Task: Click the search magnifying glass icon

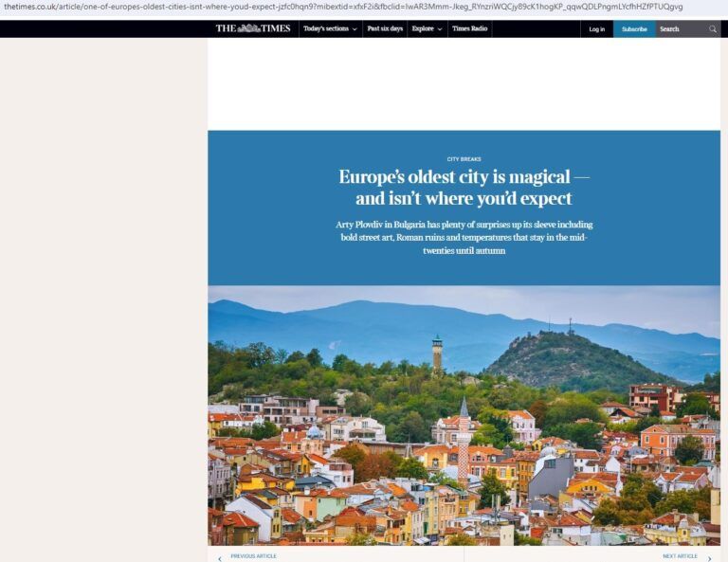Action: pos(713,29)
